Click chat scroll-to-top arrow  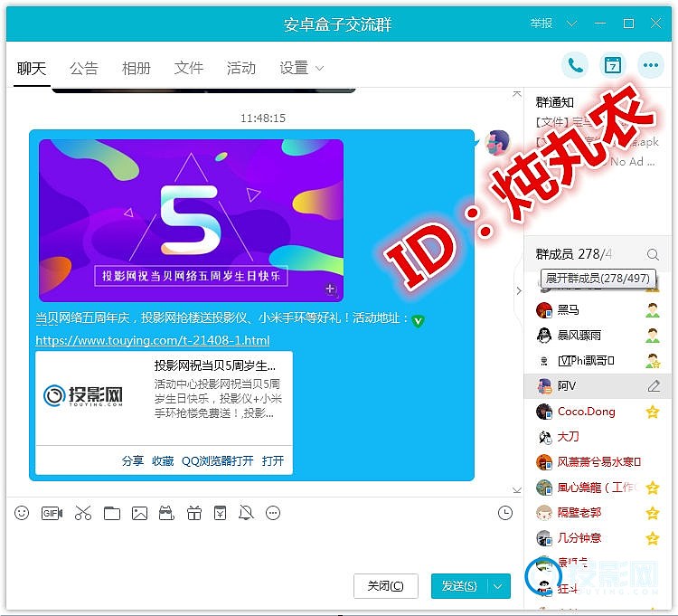pos(517,94)
